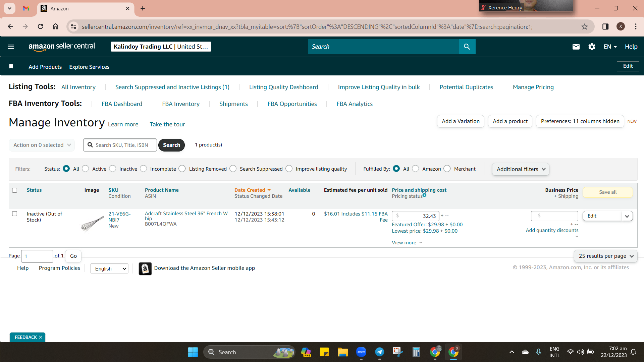
Task: Open the Edit button dropdown arrow
Action: pyautogui.click(x=627, y=216)
